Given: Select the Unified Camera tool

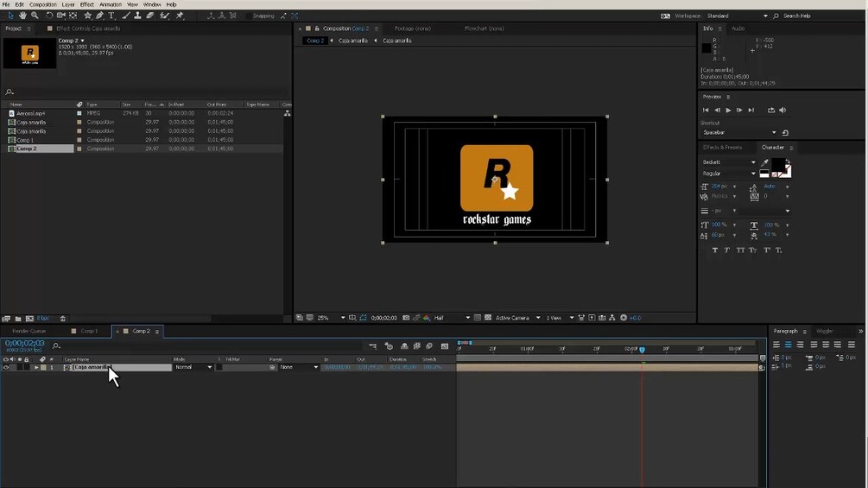Looking at the screenshot, I should pyautogui.click(x=61, y=16).
